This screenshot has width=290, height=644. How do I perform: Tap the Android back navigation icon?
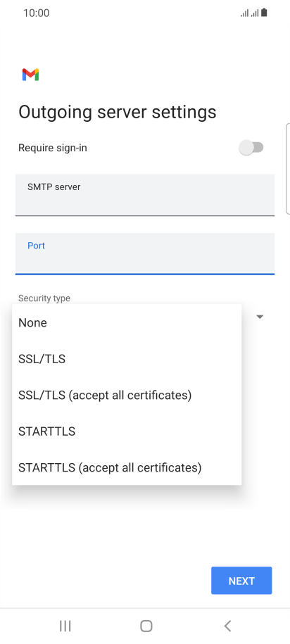[227, 626]
